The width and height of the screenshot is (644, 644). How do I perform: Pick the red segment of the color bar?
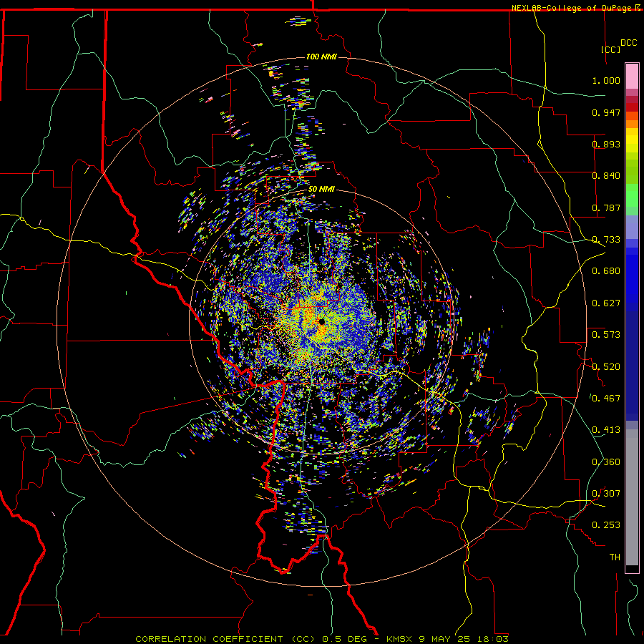pyautogui.click(x=632, y=107)
